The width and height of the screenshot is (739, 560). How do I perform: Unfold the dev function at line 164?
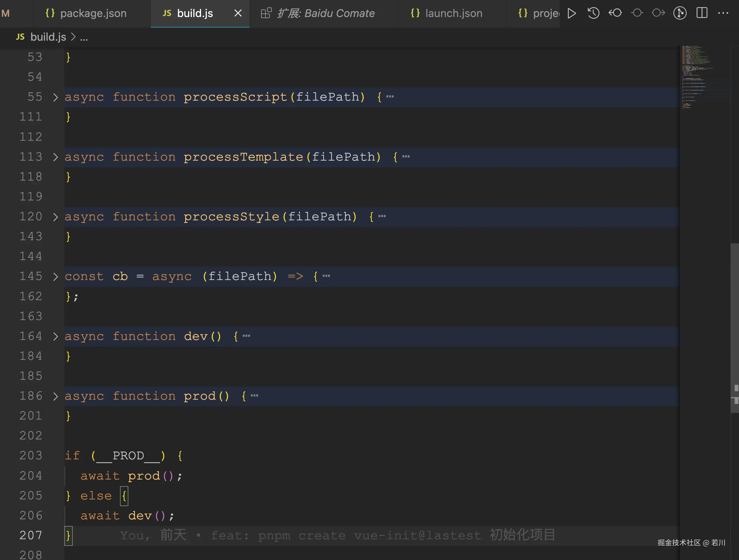point(55,336)
